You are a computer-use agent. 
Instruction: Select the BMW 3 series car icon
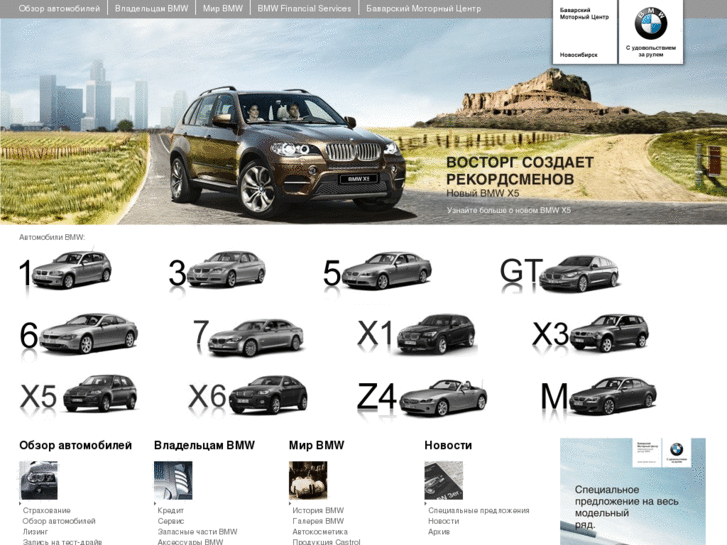[x=217, y=270]
